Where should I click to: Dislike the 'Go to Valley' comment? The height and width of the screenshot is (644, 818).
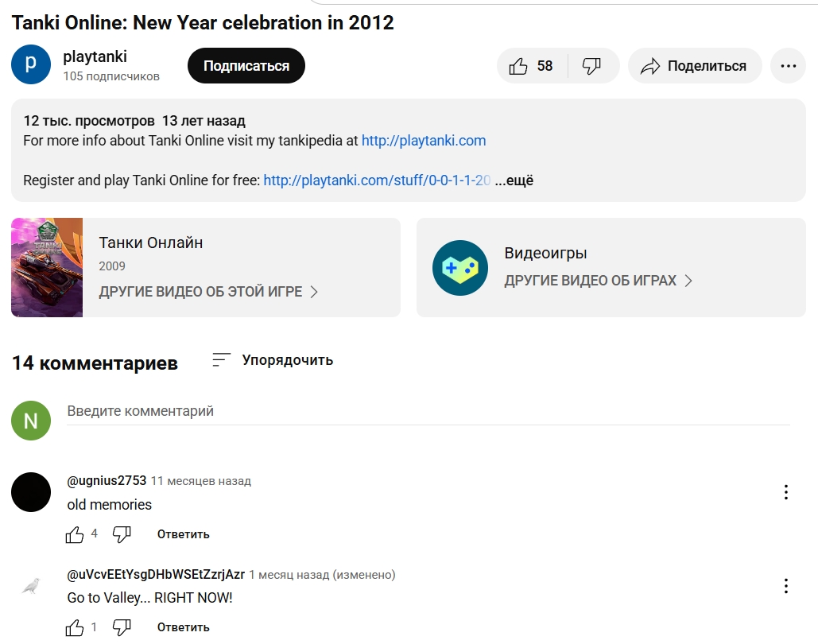click(x=122, y=627)
